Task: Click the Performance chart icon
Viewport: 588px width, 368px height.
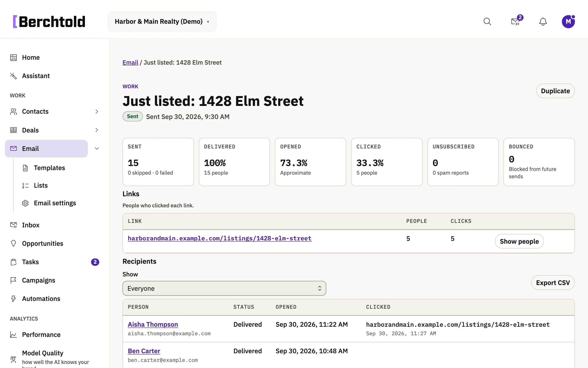Action: pos(13,335)
